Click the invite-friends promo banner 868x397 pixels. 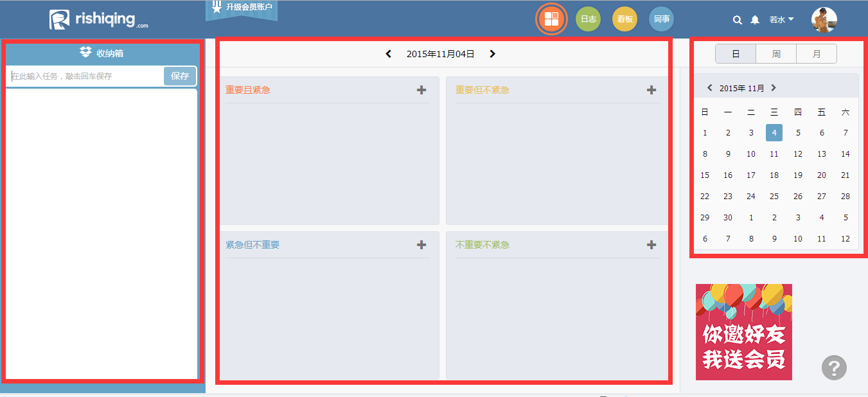pos(743,333)
